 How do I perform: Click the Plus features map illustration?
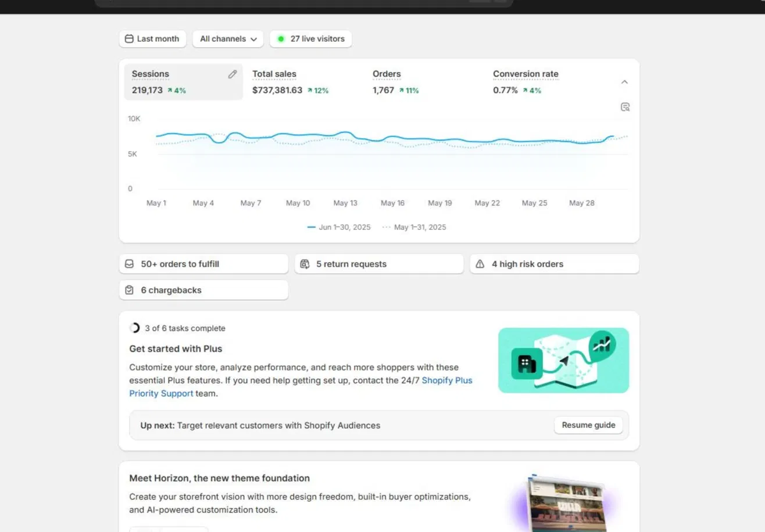click(564, 360)
